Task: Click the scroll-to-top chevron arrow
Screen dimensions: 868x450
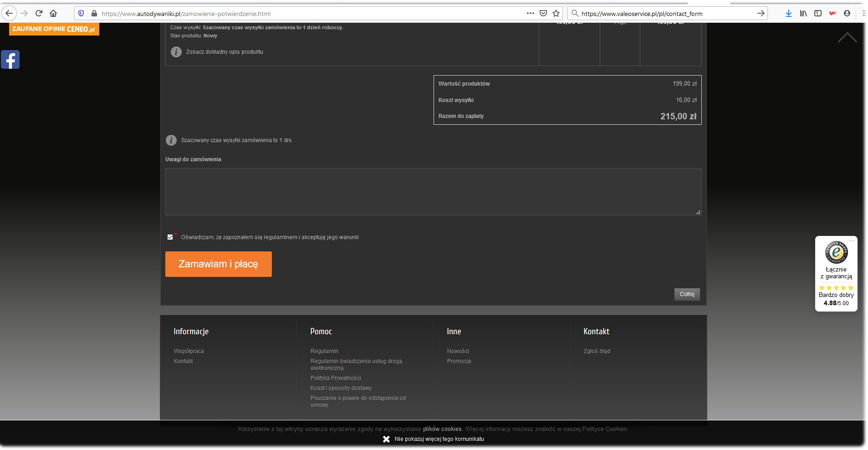Action: pyautogui.click(x=847, y=38)
